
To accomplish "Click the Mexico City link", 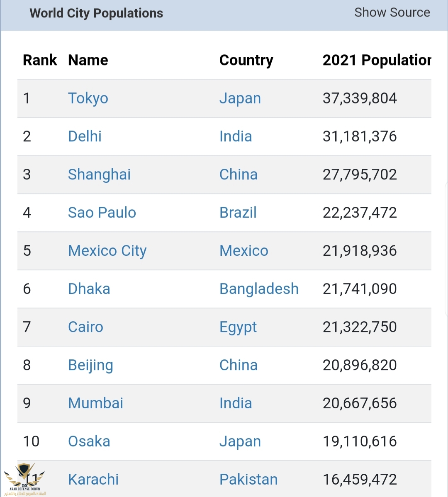I will point(107,251).
